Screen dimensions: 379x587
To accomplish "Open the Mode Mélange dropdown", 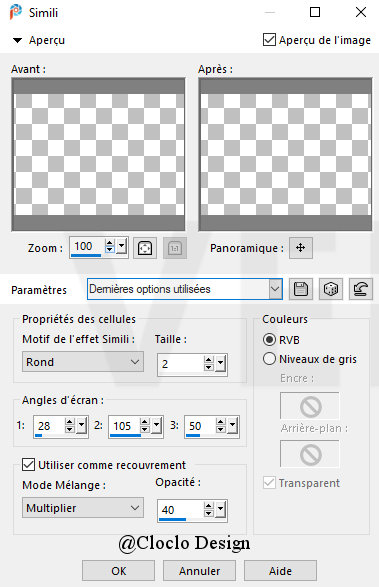I will pyautogui.click(x=83, y=508).
